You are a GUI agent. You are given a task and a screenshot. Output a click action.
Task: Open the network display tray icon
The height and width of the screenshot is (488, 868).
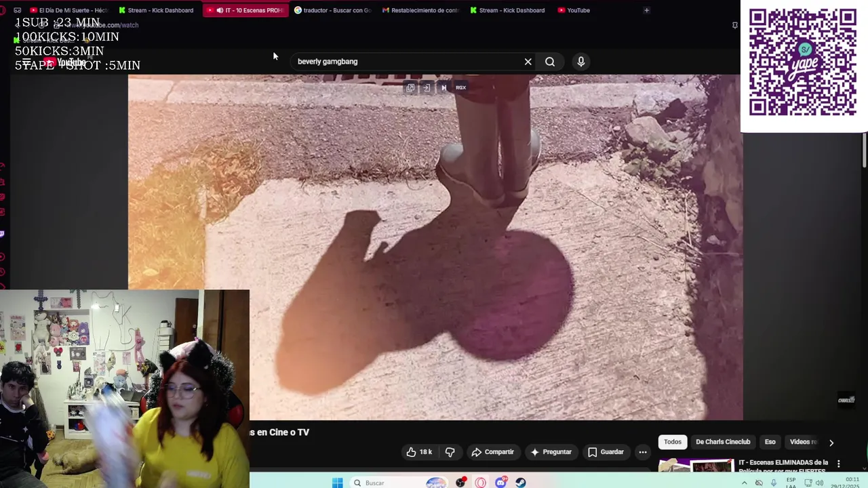point(808,483)
